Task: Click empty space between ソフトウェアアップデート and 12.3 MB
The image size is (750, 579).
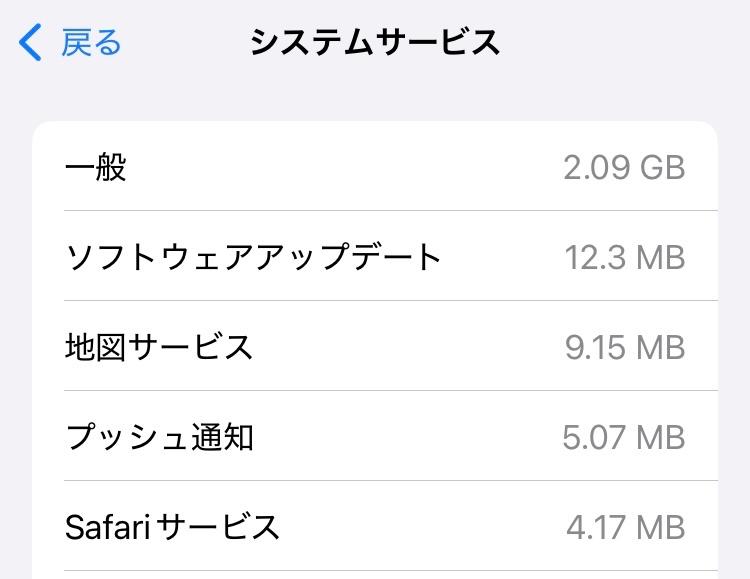Action: coord(500,257)
